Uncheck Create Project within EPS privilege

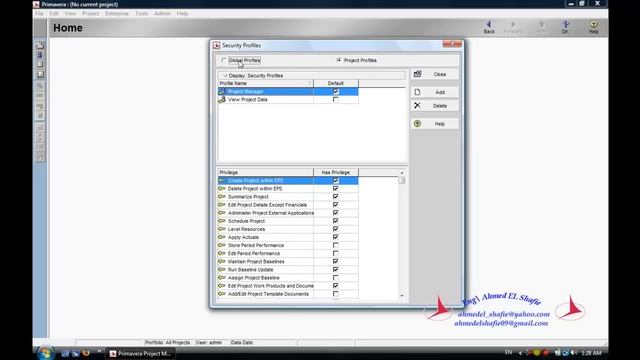336,180
